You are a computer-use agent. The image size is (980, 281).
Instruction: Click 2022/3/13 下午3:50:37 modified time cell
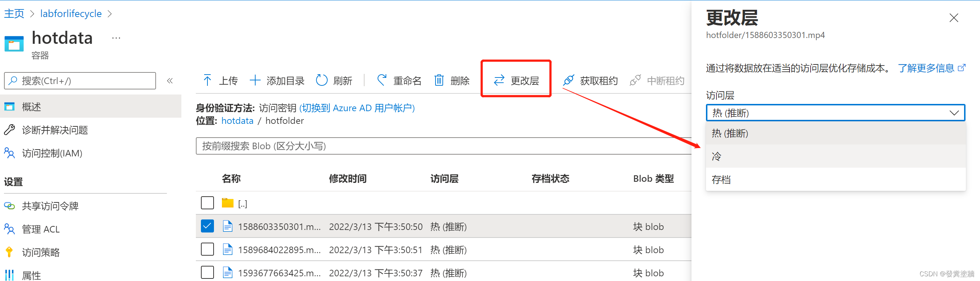pos(375,273)
